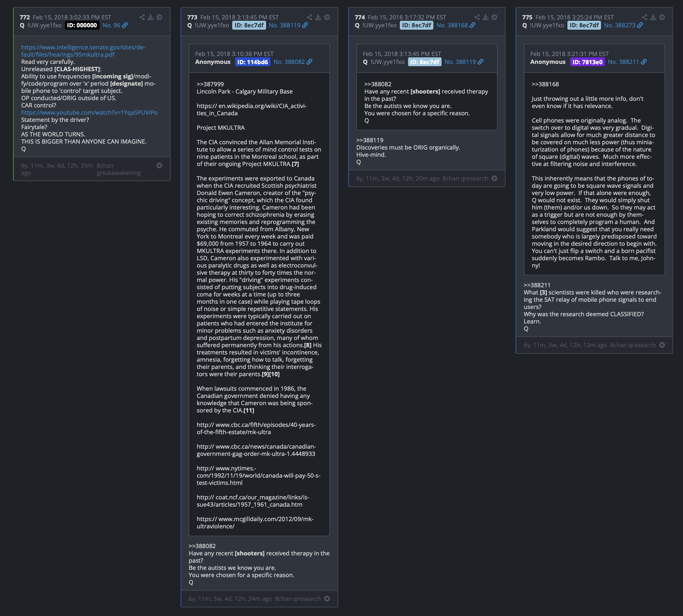The height and width of the screenshot is (616, 683).
Task: Open quoted No. 388211 link in post 775
Action: click(623, 62)
